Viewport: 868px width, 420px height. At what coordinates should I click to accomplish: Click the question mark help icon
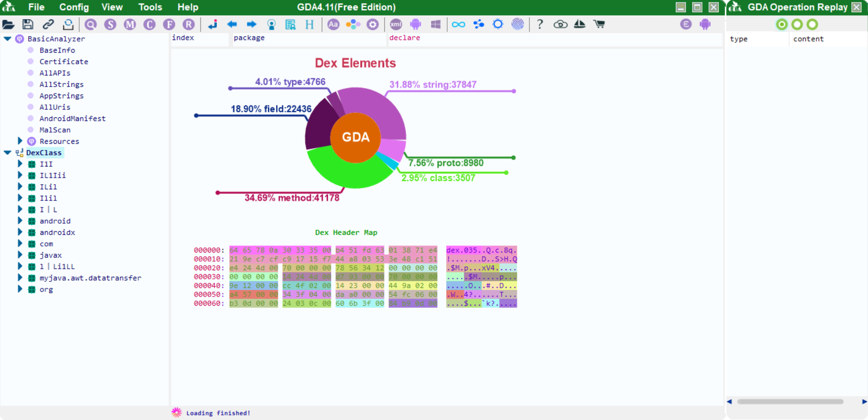point(540,24)
